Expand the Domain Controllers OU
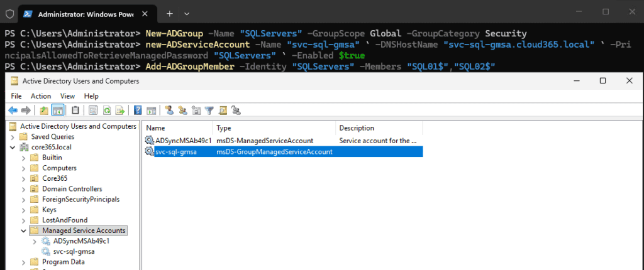644x270 pixels. click(x=23, y=189)
